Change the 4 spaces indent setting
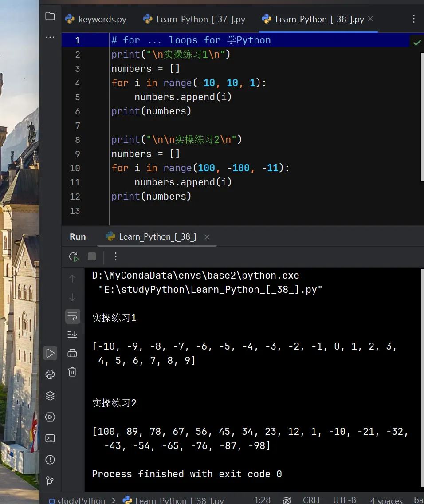This screenshot has width=424, height=504. tap(386, 500)
